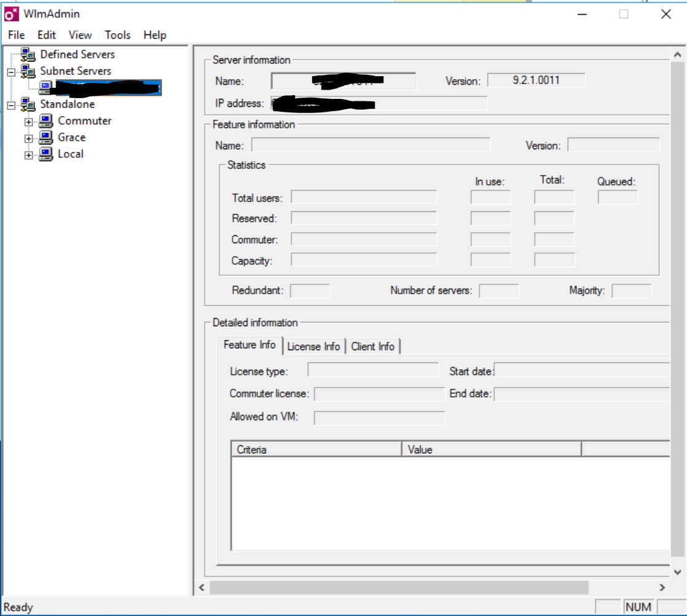The width and height of the screenshot is (687, 616).
Task: Switch to the Client Info tab
Action: pyautogui.click(x=373, y=346)
